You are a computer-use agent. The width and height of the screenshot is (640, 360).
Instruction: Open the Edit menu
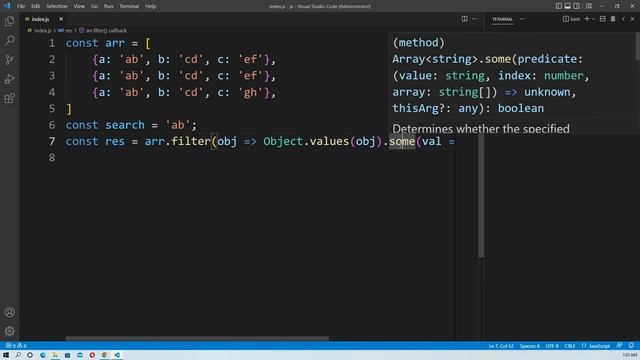pyautogui.click(x=36, y=6)
